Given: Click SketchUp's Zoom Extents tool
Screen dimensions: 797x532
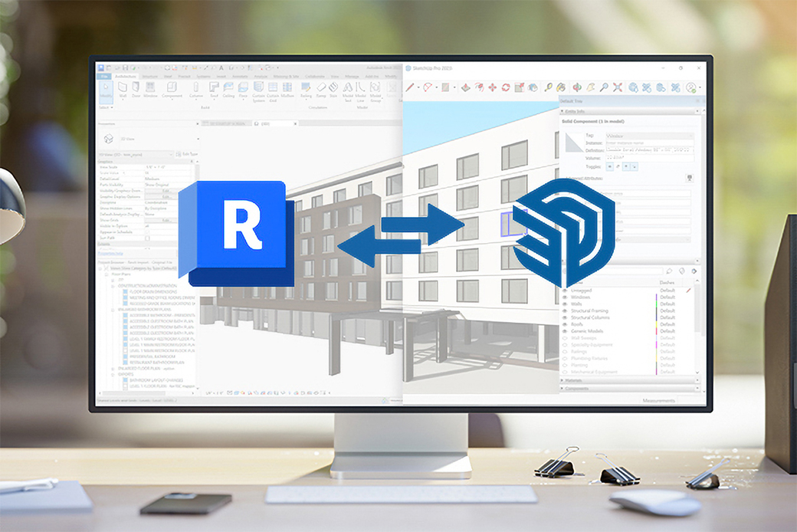Looking at the screenshot, I should [x=618, y=87].
